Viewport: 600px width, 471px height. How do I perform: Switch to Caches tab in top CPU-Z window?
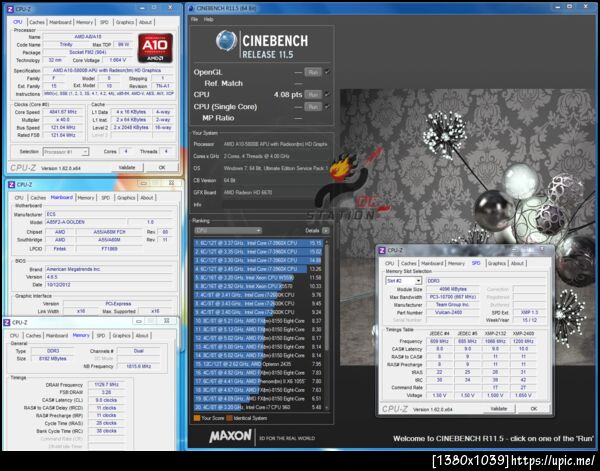tap(37, 22)
